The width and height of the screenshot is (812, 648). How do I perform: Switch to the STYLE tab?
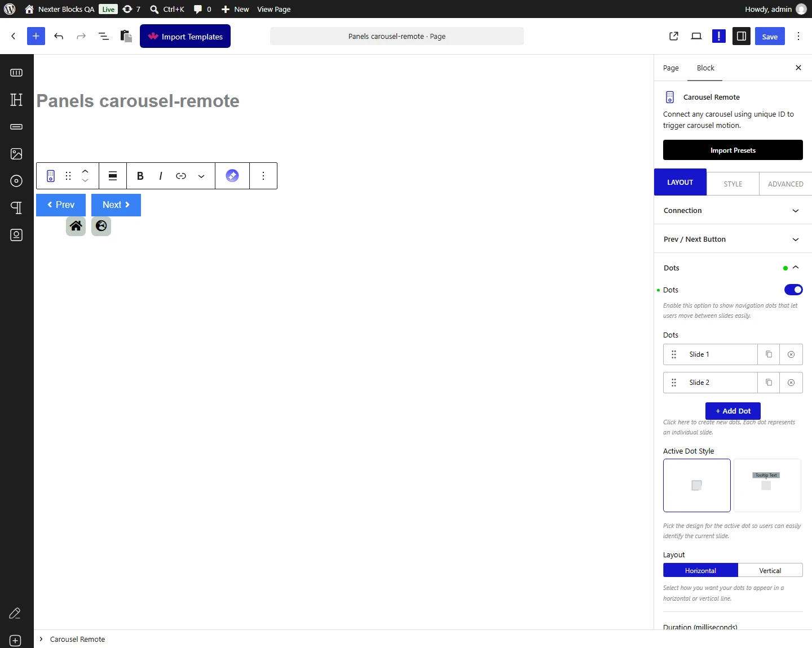click(x=732, y=184)
